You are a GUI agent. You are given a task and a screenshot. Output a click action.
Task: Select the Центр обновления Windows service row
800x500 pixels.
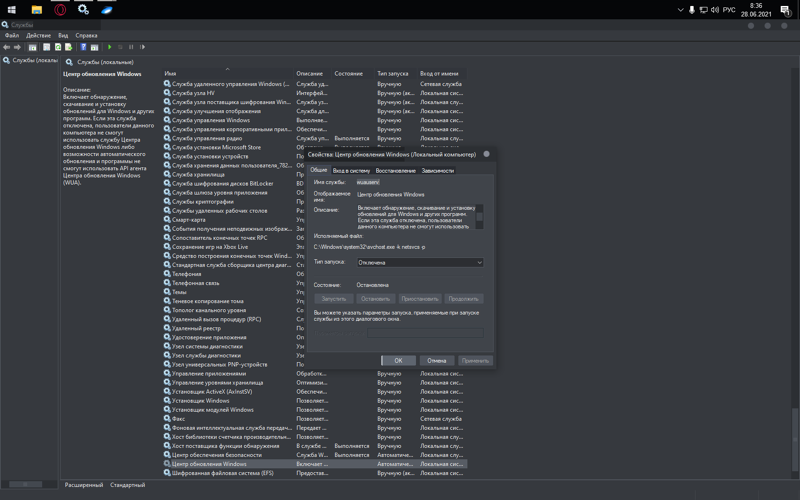pyautogui.click(x=314, y=464)
